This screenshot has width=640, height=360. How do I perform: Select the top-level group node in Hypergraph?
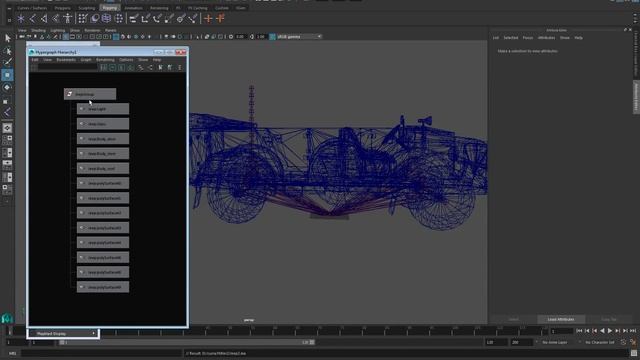click(x=90, y=94)
